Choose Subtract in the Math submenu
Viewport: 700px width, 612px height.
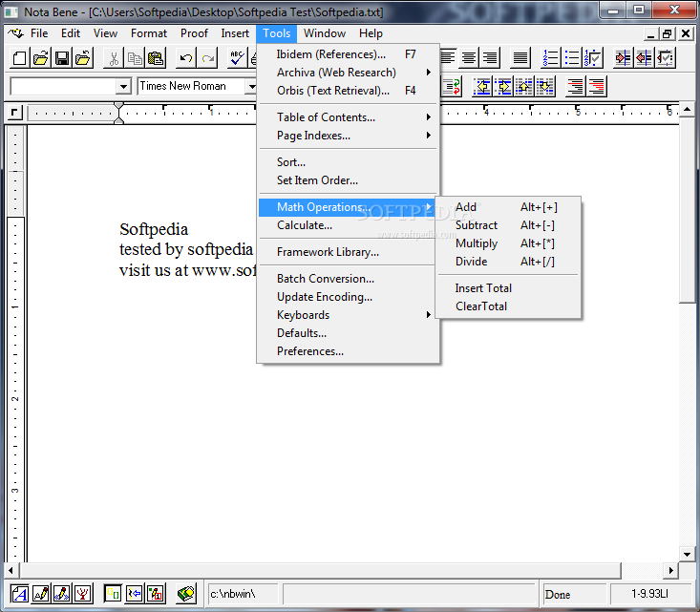coord(508,225)
